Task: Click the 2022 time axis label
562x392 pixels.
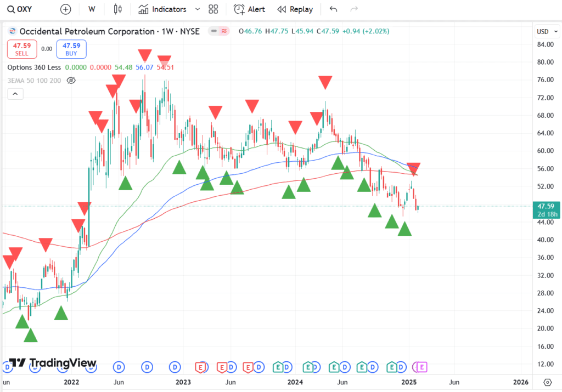Action: (x=71, y=382)
